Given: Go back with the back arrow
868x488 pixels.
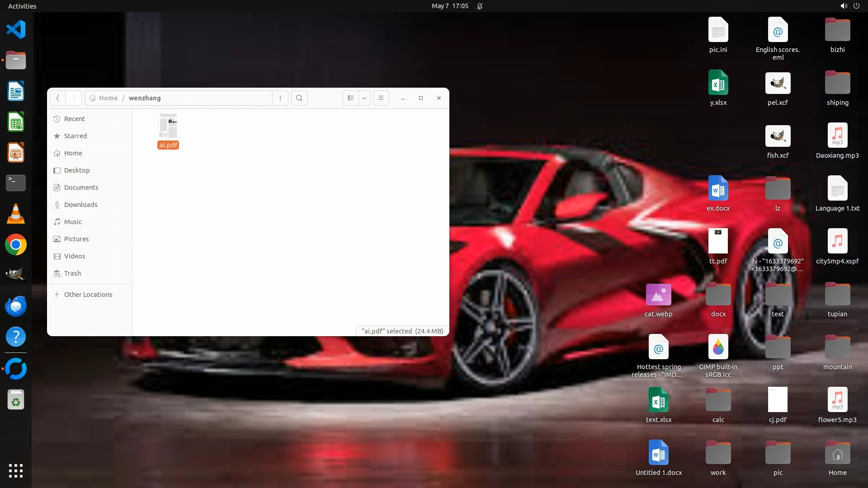Looking at the screenshot, I should point(57,98).
